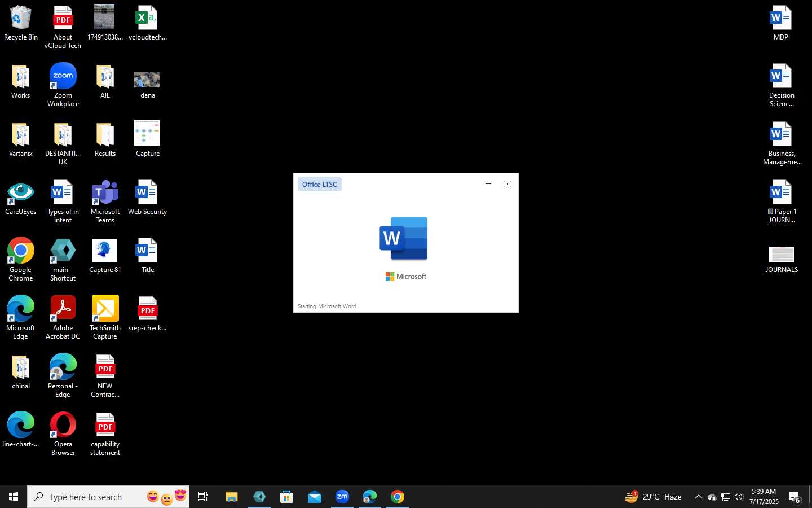Viewport: 812px width, 508px height.
Task: Select the 174913038 image file
Action: [105, 23]
